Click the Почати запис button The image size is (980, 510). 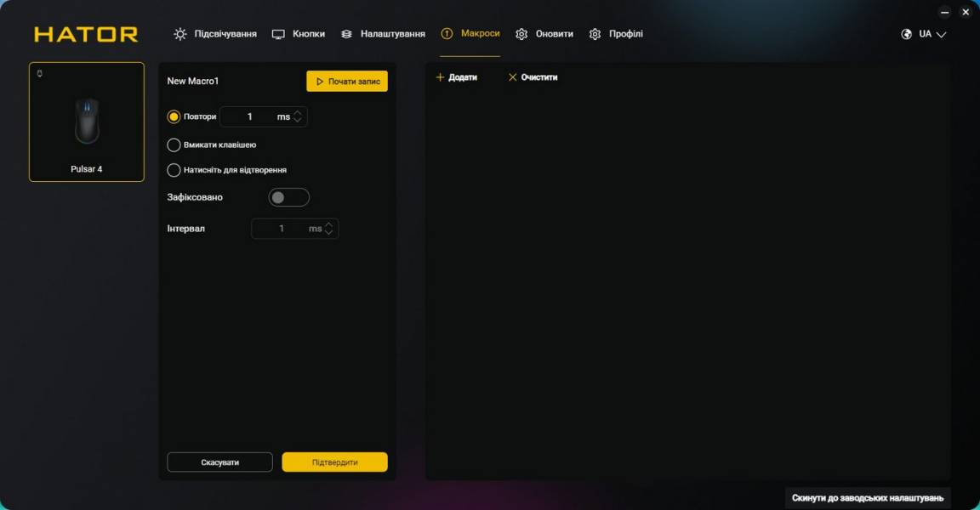tap(347, 81)
